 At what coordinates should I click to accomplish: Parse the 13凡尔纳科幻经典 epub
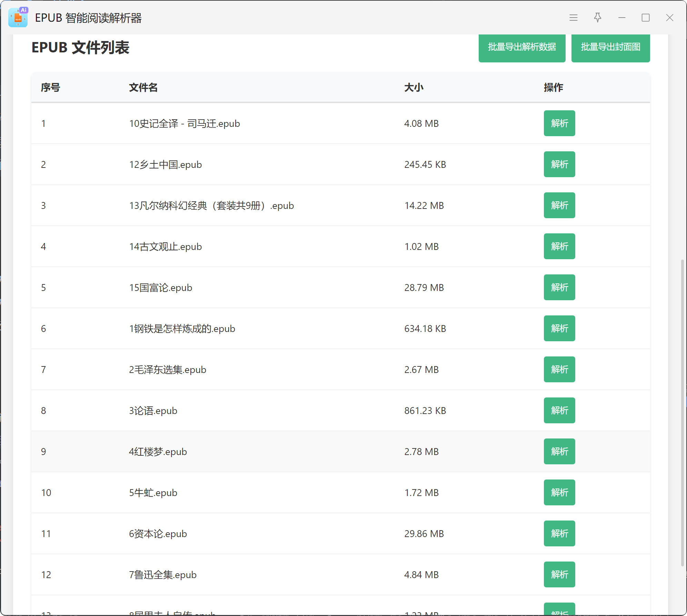[x=559, y=205]
